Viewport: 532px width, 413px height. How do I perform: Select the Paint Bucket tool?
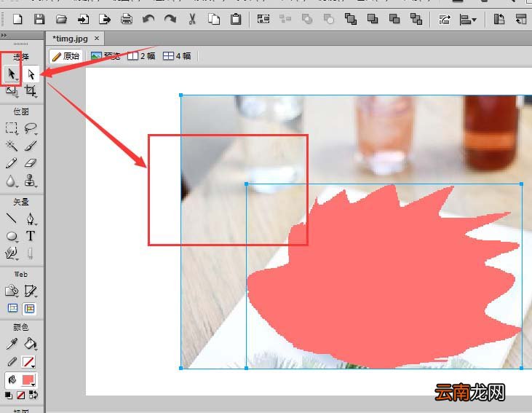click(x=31, y=344)
